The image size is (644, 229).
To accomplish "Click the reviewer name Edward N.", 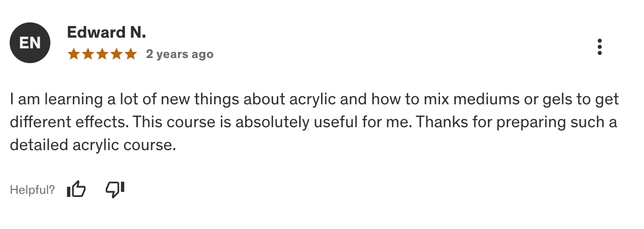I will point(106,33).
